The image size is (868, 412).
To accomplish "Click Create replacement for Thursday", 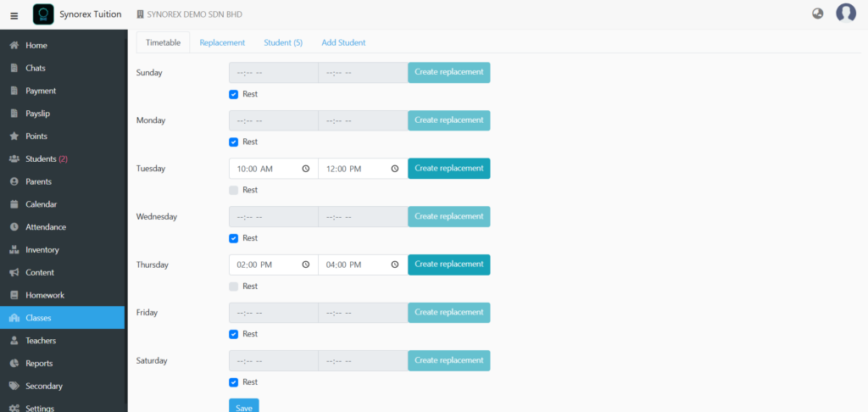I will [449, 264].
